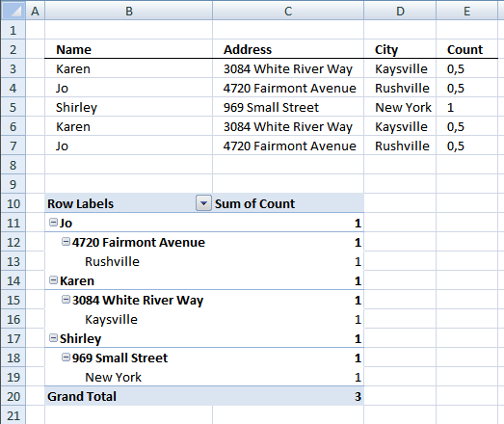Collapse the Jo pivot group
This screenshot has width=504, height=424.
point(53,223)
